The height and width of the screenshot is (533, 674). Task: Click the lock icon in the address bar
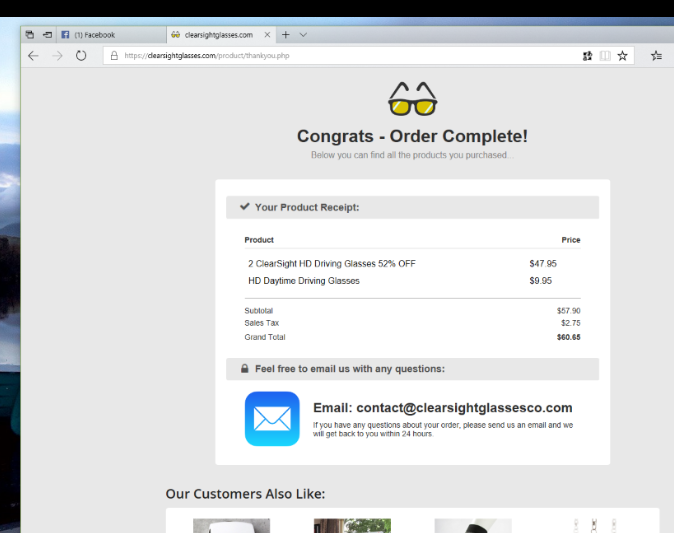[x=114, y=55]
